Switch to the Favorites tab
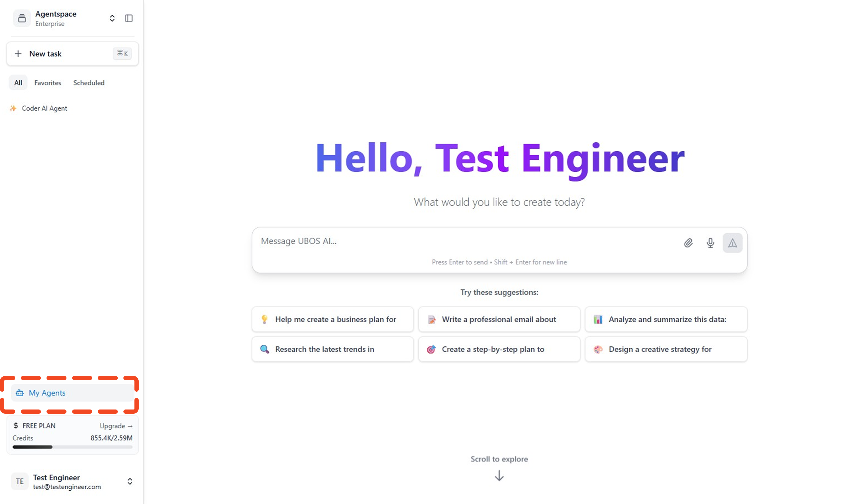Screen dimensions: 855x504 tap(48, 83)
